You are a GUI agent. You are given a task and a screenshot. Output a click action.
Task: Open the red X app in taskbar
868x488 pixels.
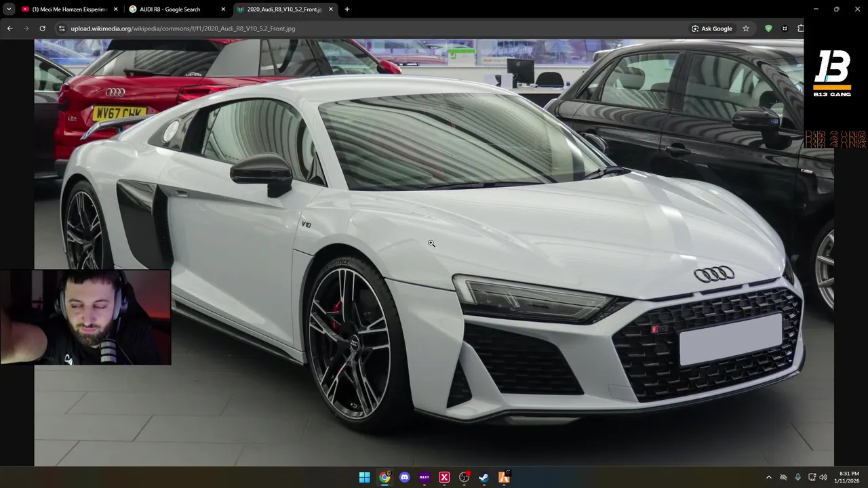[444, 477]
